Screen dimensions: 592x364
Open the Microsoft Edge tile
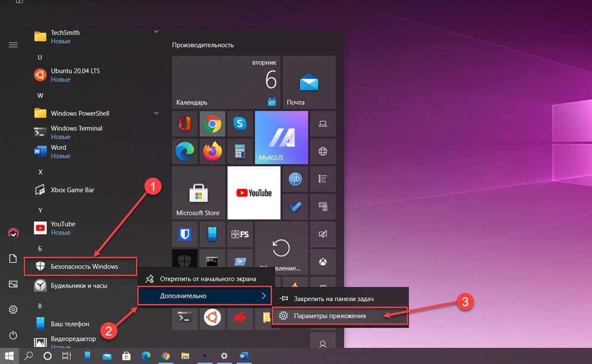[185, 152]
